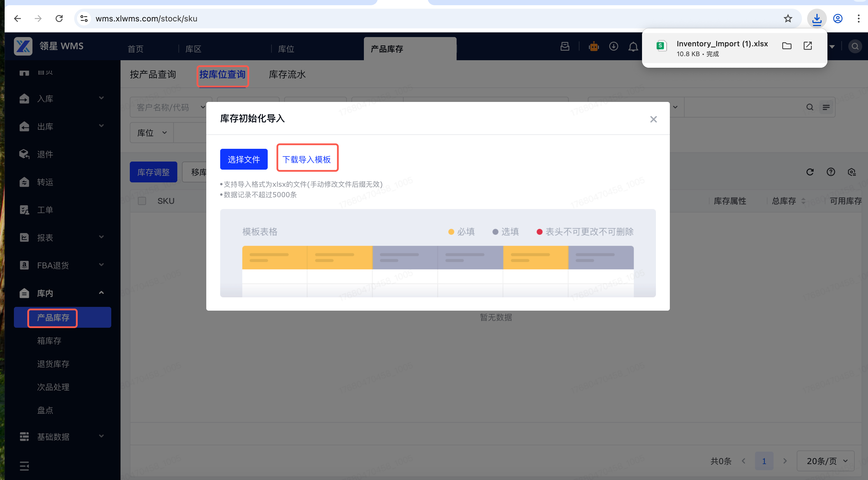868x480 pixels.
Task: Open the download center icon in header
Action: 614,46
